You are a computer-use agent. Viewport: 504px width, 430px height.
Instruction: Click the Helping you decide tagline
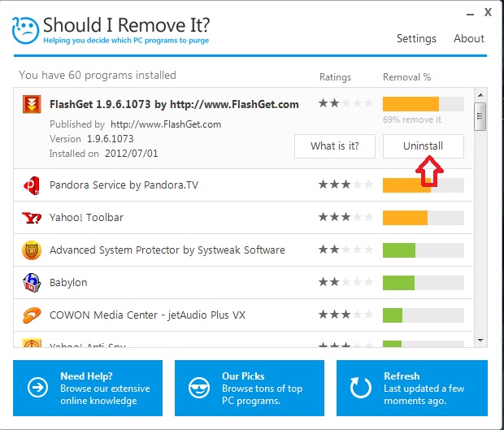[126, 41]
